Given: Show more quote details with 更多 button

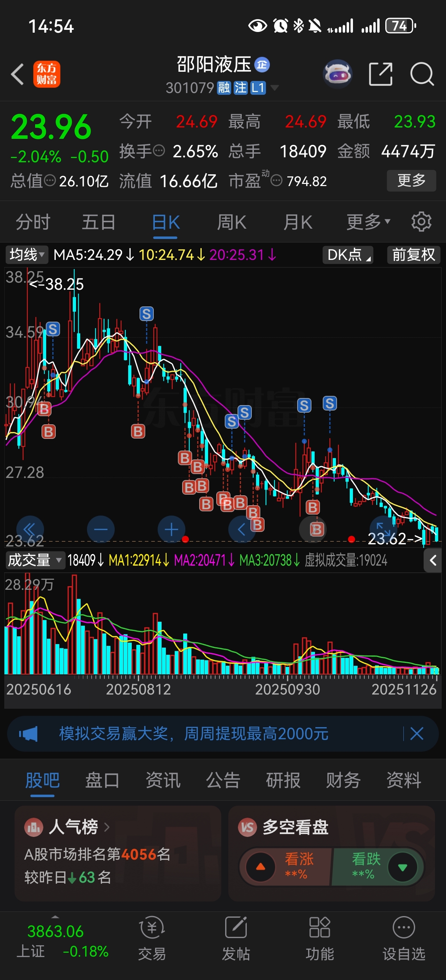Looking at the screenshot, I should tap(411, 180).
